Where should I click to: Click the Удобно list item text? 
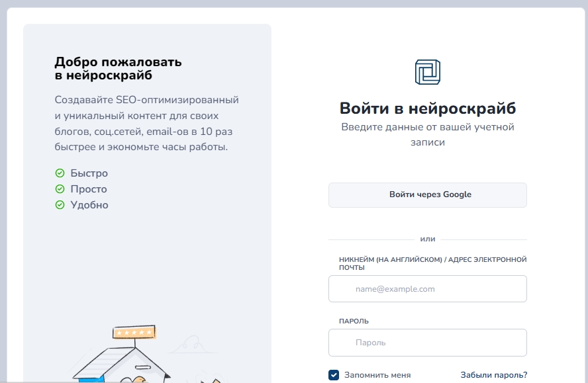coord(89,205)
